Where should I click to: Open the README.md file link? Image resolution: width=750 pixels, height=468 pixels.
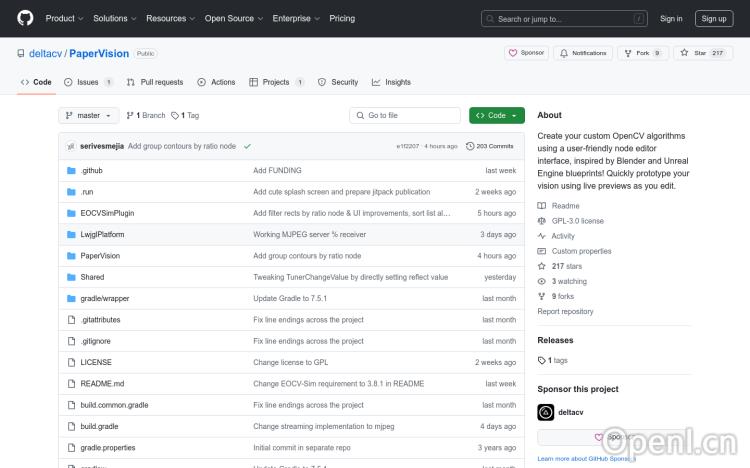click(102, 384)
